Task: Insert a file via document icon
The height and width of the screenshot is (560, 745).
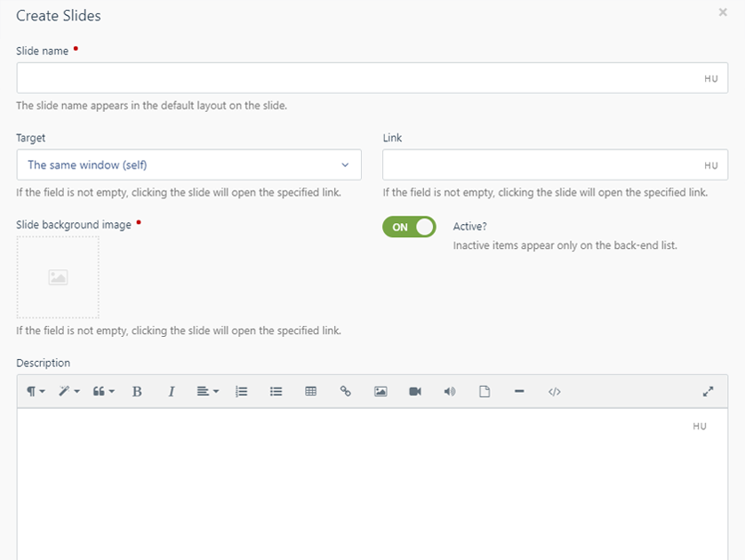Action: [485, 391]
